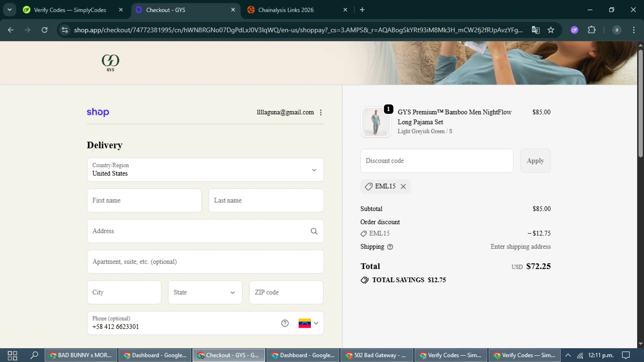644x362 pixels.
Task: Open Checkout - GYS taskbar window
Action: click(229, 356)
